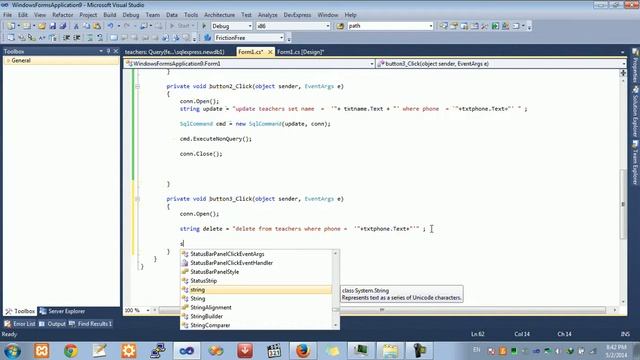Select StringBuilder in IntelliSense list

pos(256,316)
